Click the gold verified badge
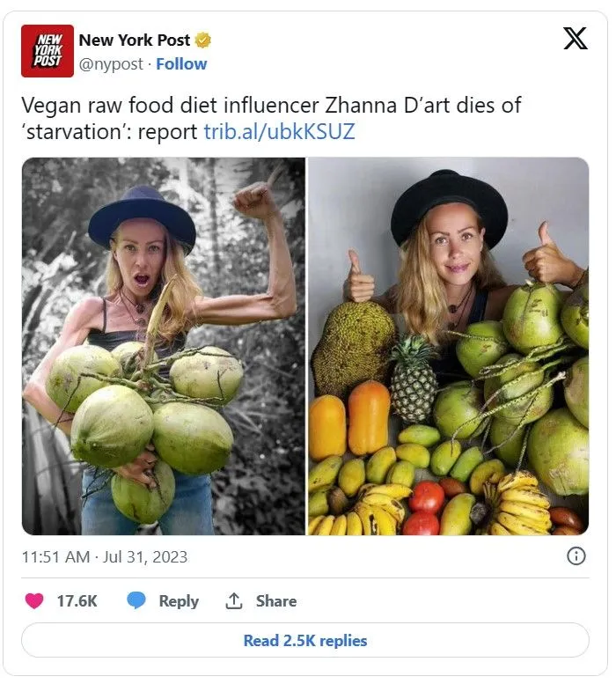The image size is (616, 684). point(203,40)
